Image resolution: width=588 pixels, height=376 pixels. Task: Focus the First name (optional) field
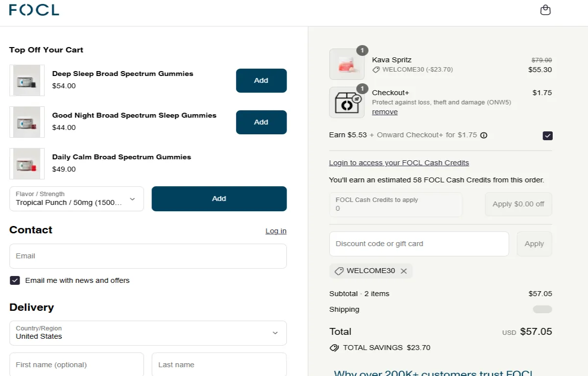pyautogui.click(x=76, y=365)
